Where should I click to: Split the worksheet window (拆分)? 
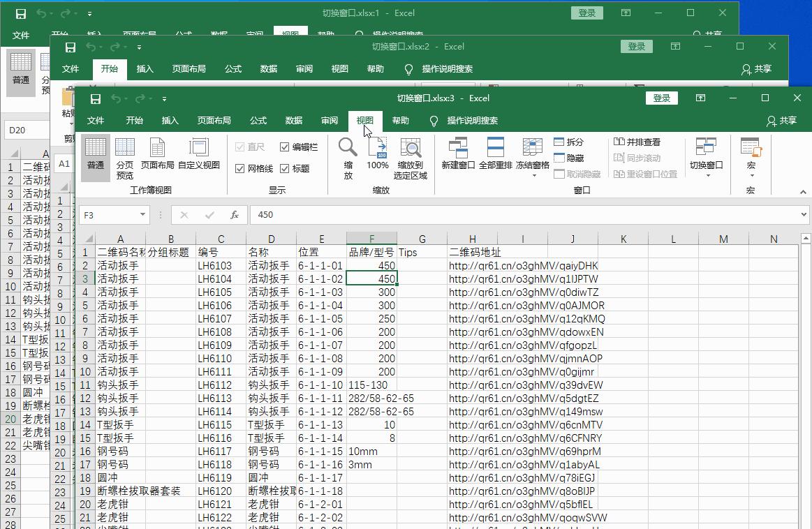(567, 142)
